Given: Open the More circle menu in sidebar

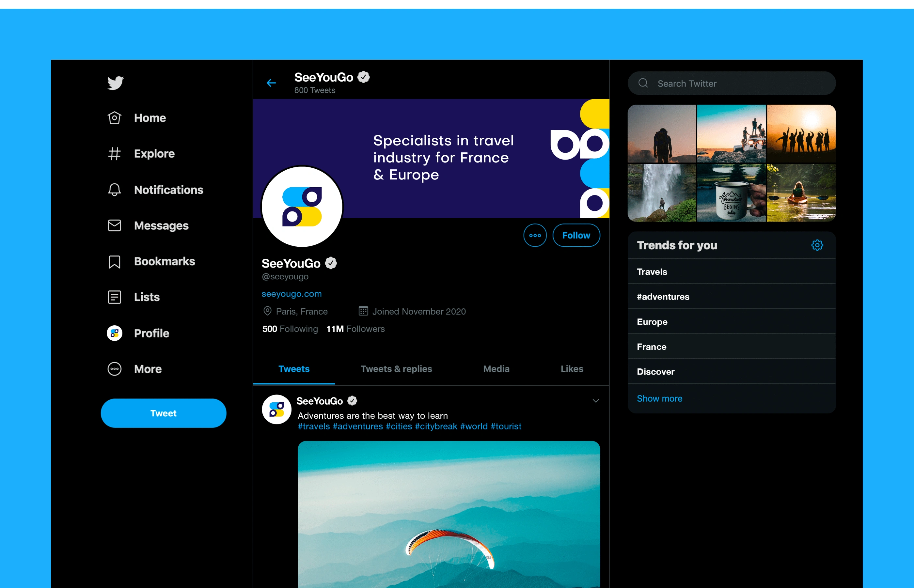Looking at the screenshot, I should 115,369.
